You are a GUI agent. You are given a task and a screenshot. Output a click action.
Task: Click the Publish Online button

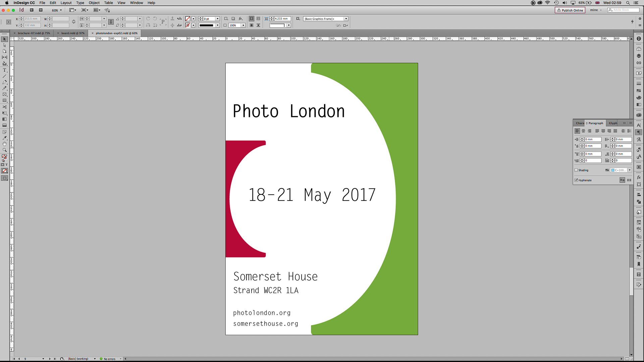click(x=570, y=10)
